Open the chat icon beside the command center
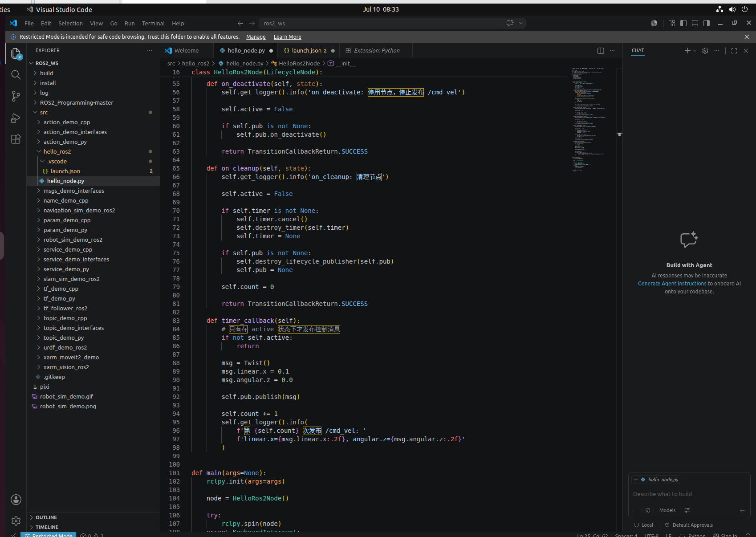This screenshot has height=537, width=756. [510, 23]
